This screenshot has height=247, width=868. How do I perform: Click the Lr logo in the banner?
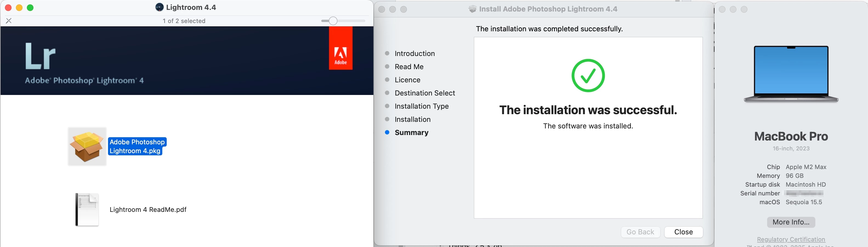(40, 56)
